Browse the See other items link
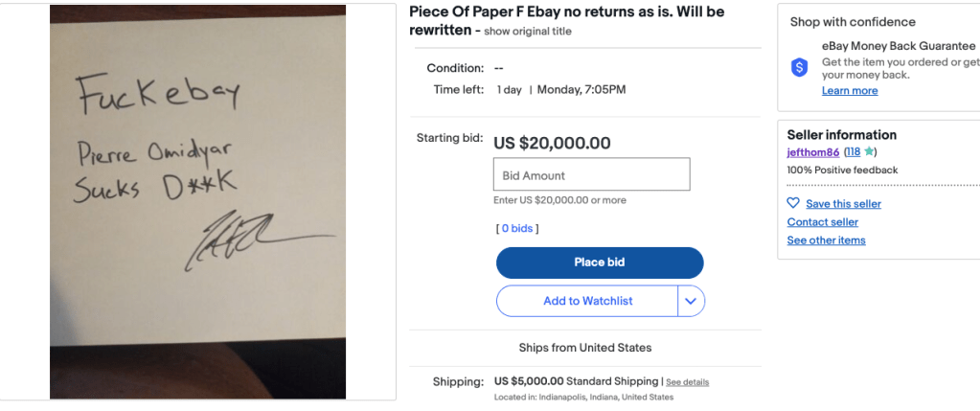Image resolution: width=980 pixels, height=411 pixels. point(826,240)
